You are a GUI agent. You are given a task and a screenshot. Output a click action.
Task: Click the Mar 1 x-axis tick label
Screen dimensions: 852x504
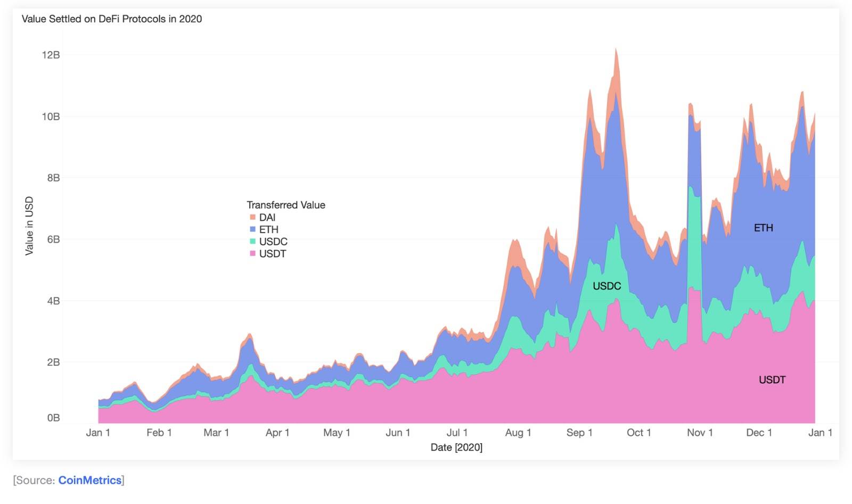(x=216, y=433)
